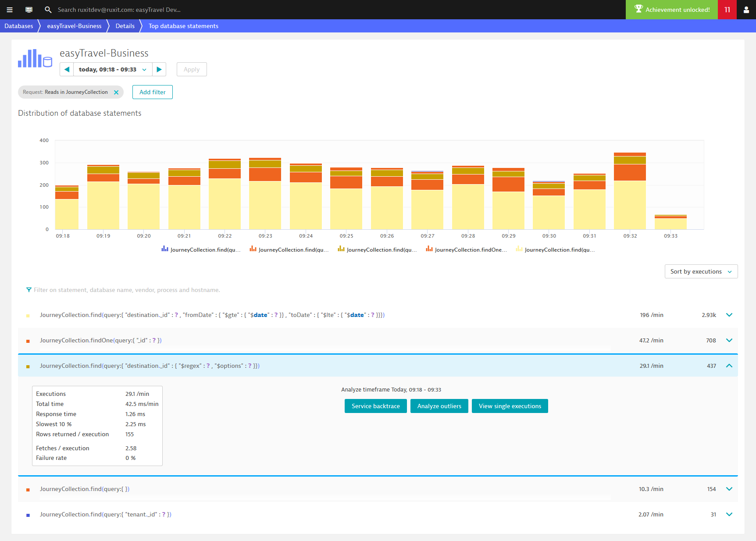Open the today 09:18 - 09:33 timeframe dropdown
The width and height of the screenshot is (756, 541).
(x=113, y=69)
